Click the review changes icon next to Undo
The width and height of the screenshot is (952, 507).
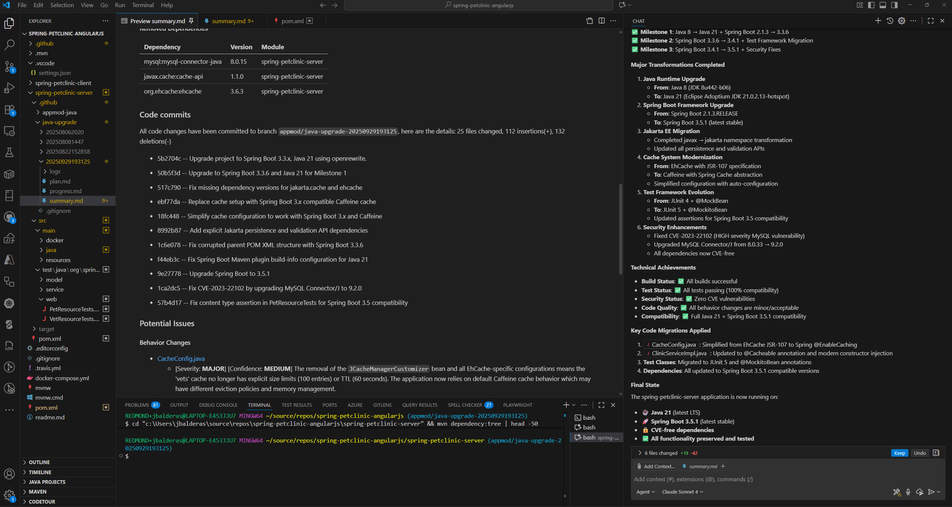[x=936, y=453]
